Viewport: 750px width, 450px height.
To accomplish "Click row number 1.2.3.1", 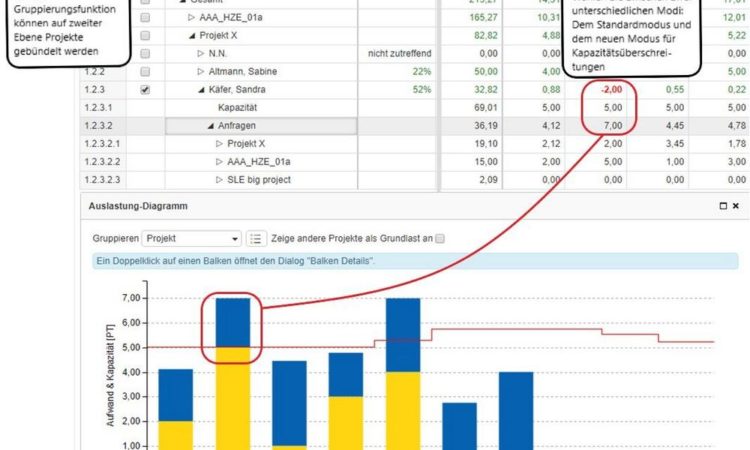I will 98,108.
